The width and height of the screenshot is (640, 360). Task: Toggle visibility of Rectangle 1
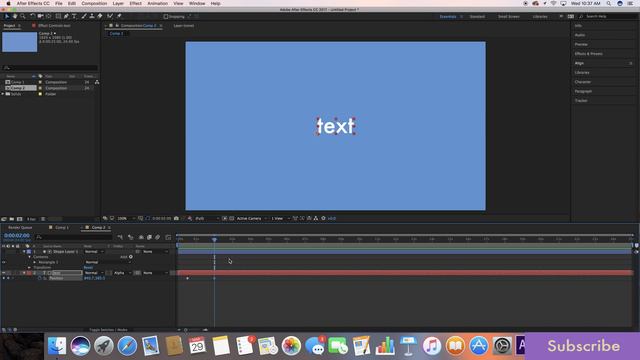pos(4,262)
